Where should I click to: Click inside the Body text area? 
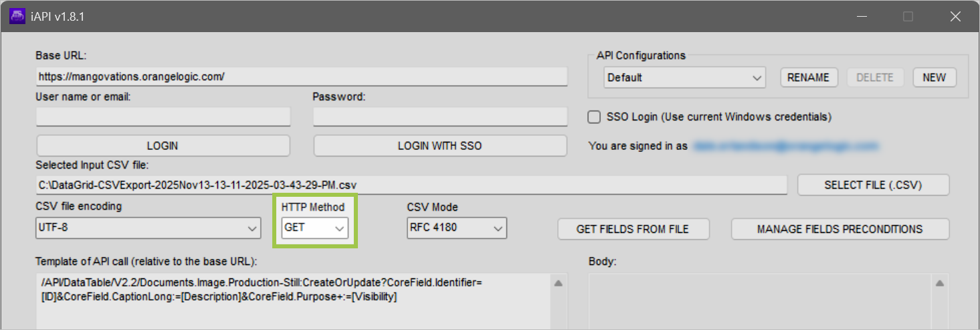click(759, 301)
